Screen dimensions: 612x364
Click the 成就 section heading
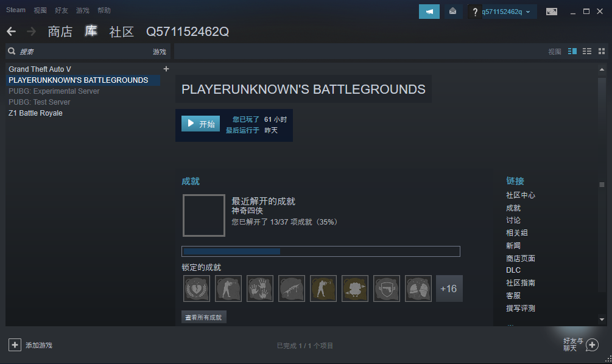(191, 181)
